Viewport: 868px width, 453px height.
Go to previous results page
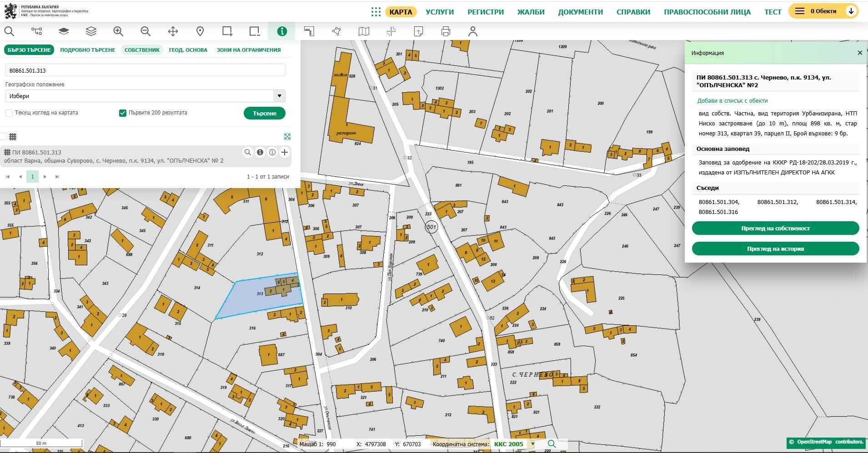[x=20, y=176]
